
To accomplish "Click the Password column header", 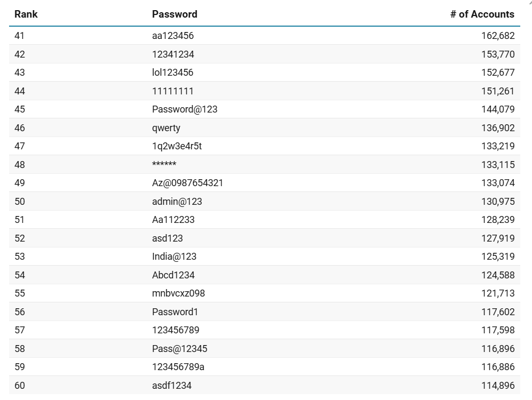I will coord(174,14).
